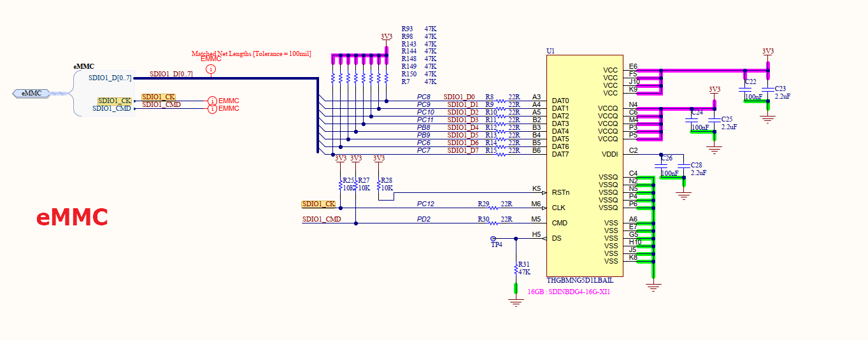Select capacitor C28 2.2uF symbol

tap(684, 166)
